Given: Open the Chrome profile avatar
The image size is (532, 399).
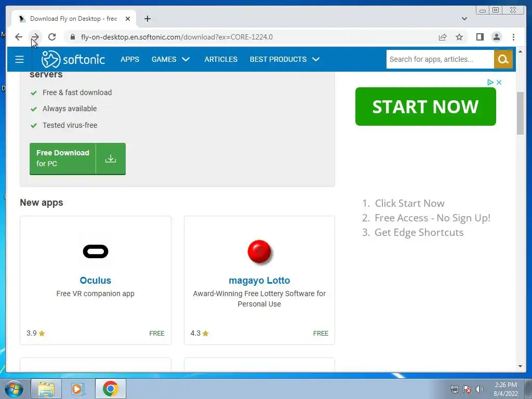Looking at the screenshot, I should (x=496, y=37).
